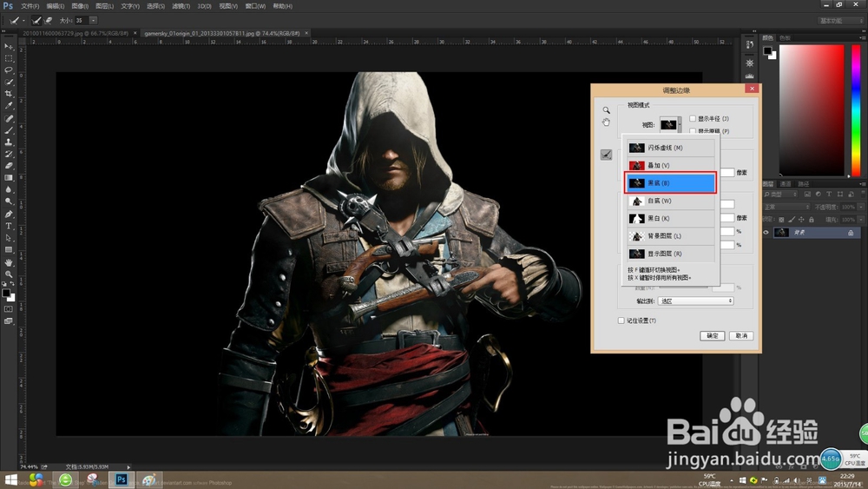This screenshot has width=868, height=489.
Task: Select the Lasso tool
Action: click(x=9, y=69)
